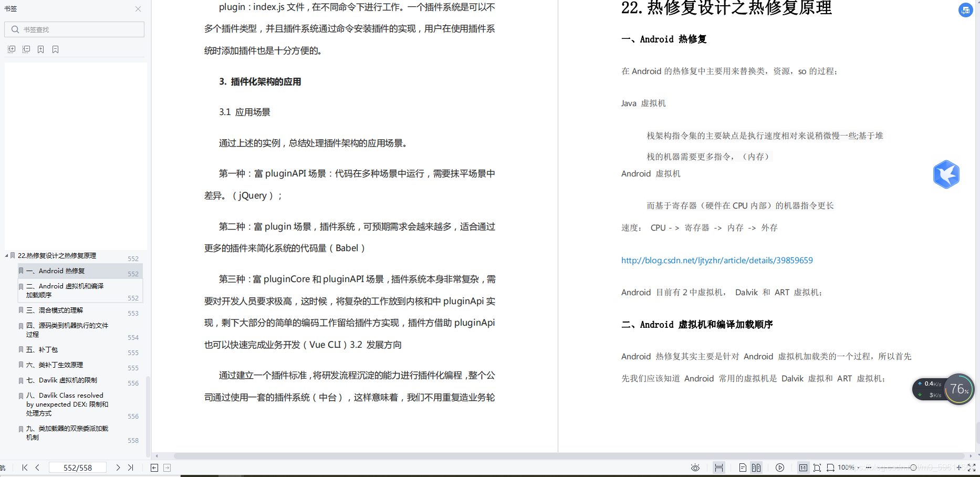
Task: Focus the 书签查找 bookmark search field
Action: 74,29
